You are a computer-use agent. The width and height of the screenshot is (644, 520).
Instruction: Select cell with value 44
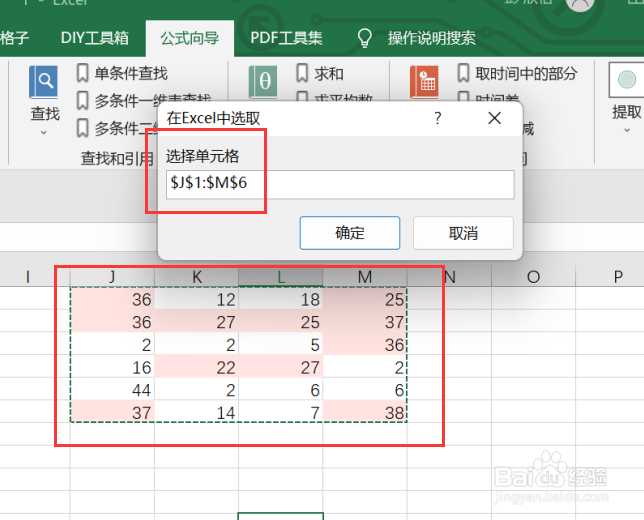coord(112,389)
